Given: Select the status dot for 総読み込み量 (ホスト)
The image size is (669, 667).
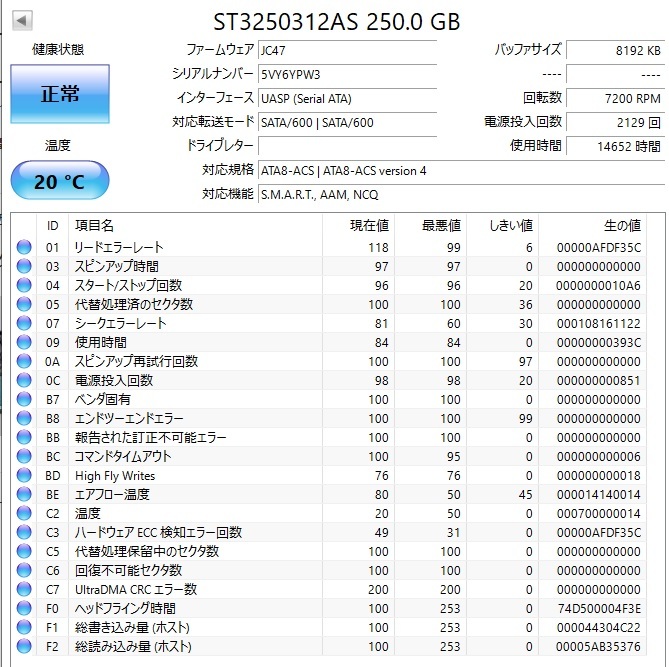Looking at the screenshot, I should [x=24, y=646].
